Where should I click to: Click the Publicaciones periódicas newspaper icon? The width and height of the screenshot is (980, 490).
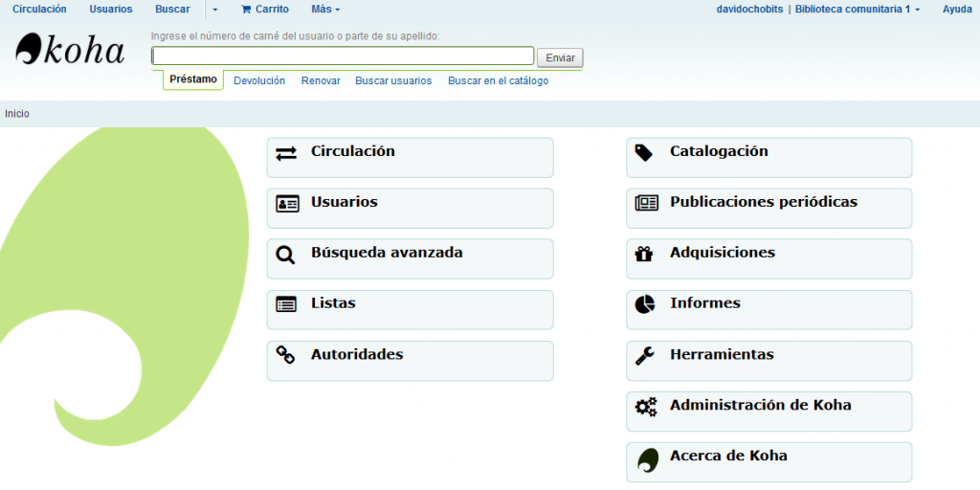[x=646, y=203]
